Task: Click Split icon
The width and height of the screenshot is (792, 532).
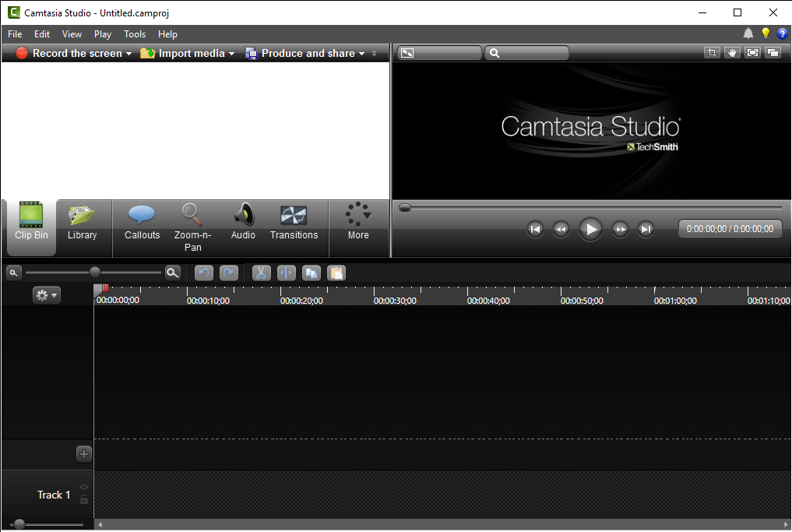Action: click(287, 273)
